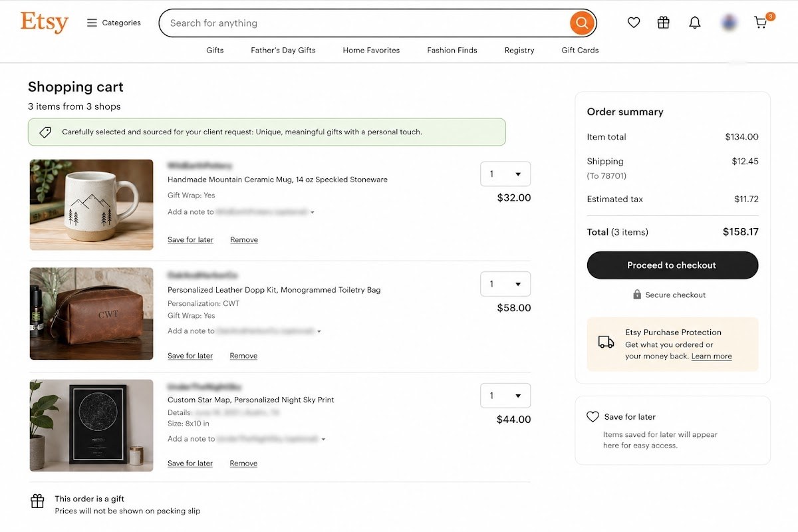Viewport: 798px width, 532px height.
Task: Click the Item total $134.00 value
Action: (x=741, y=137)
